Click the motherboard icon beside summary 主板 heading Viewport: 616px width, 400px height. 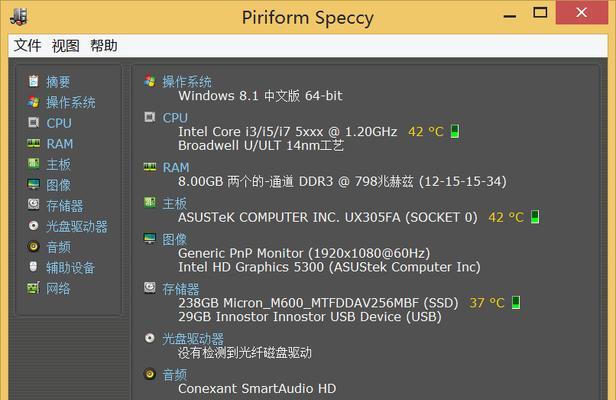click(150, 202)
